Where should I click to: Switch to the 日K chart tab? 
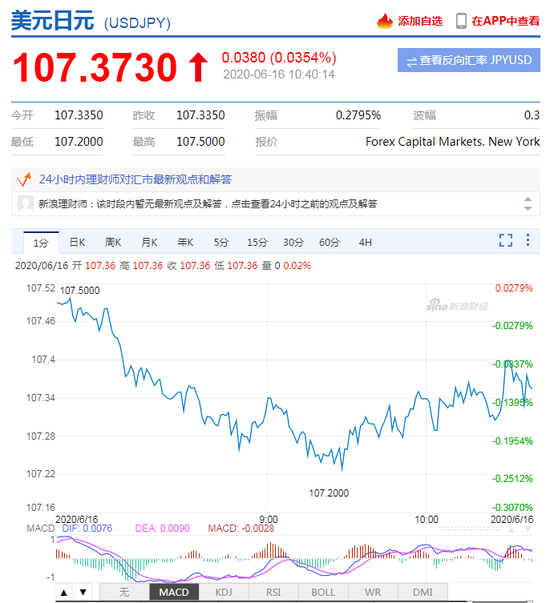point(77,242)
